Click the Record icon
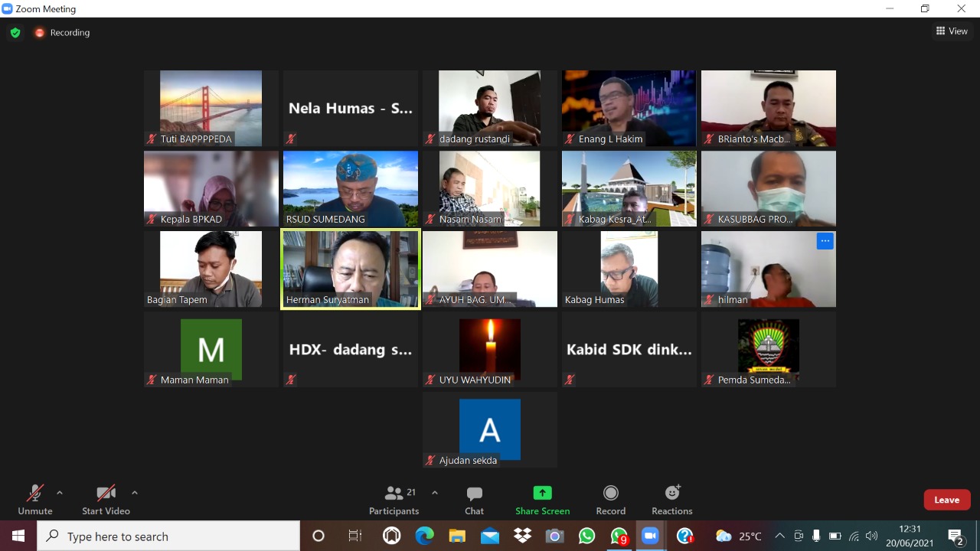Screen dimensions: 980x551 (x=610, y=500)
